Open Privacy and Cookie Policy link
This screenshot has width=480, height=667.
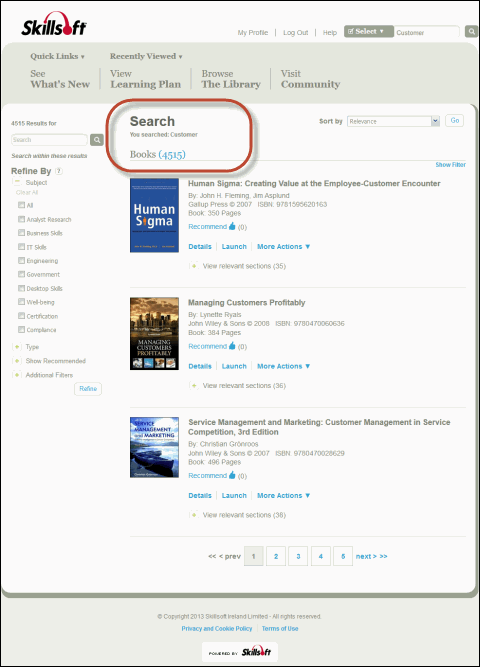[x=217, y=628]
